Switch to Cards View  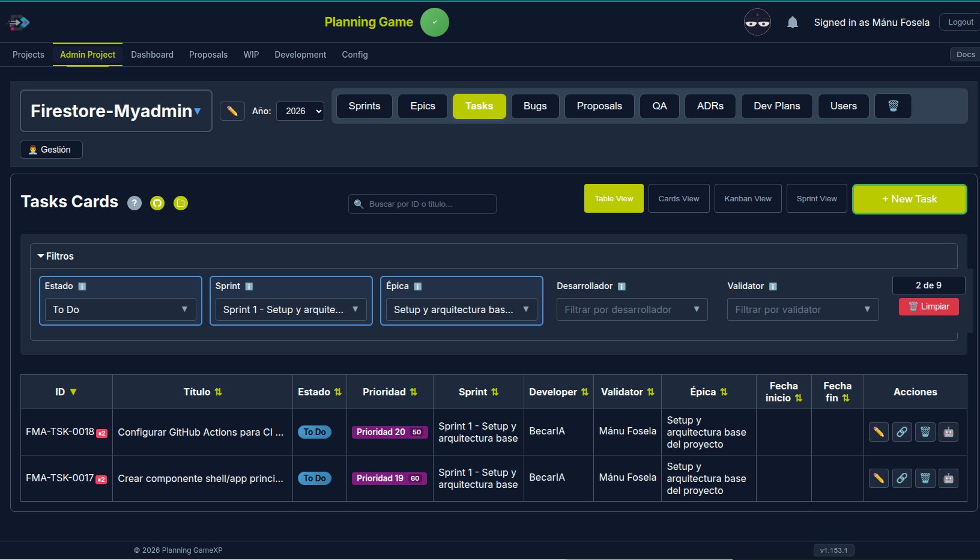coord(679,199)
